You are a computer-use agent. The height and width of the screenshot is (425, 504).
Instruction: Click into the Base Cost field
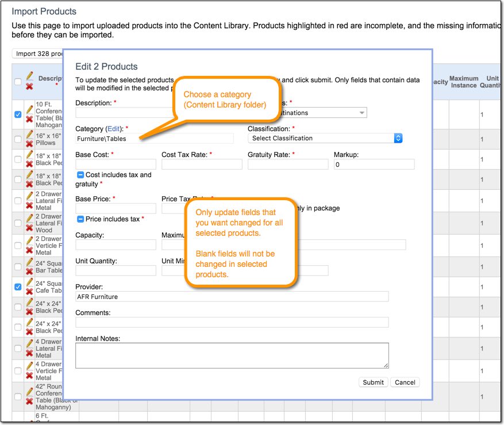[x=116, y=164]
